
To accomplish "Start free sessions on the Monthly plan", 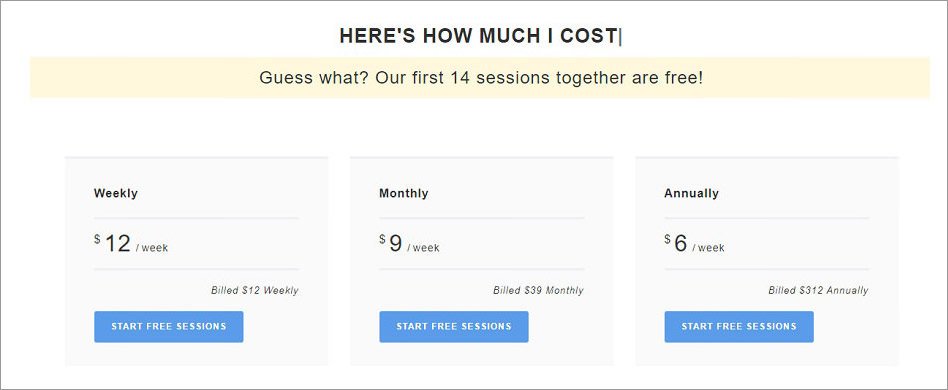I will [x=454, y=327].
